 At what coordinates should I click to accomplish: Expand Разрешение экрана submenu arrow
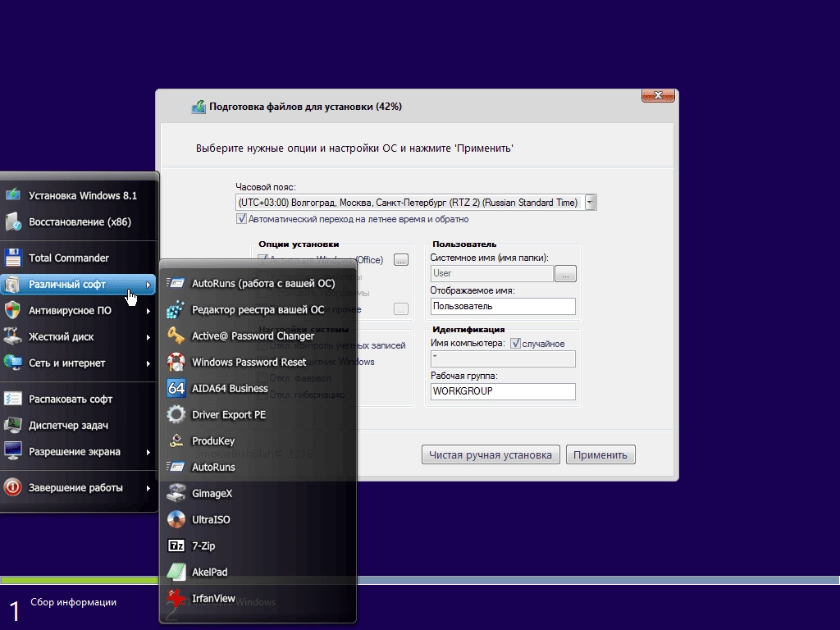tap(148, 452)
